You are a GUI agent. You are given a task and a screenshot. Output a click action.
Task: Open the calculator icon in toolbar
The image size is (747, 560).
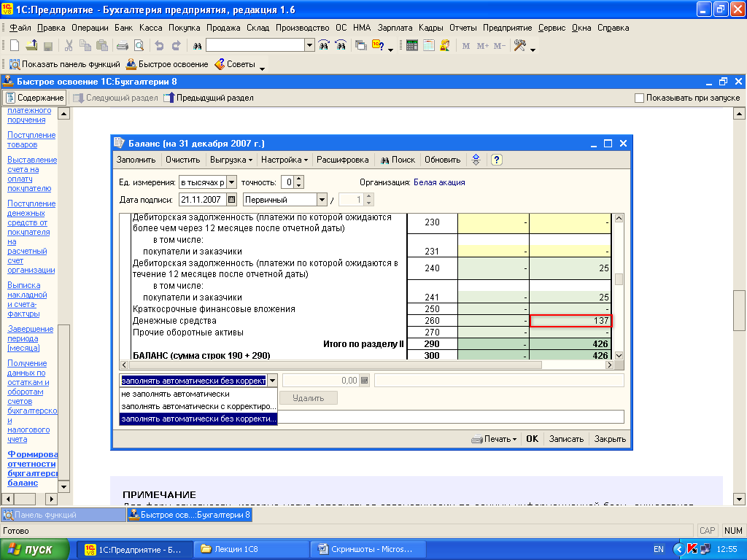click(412, 46)
